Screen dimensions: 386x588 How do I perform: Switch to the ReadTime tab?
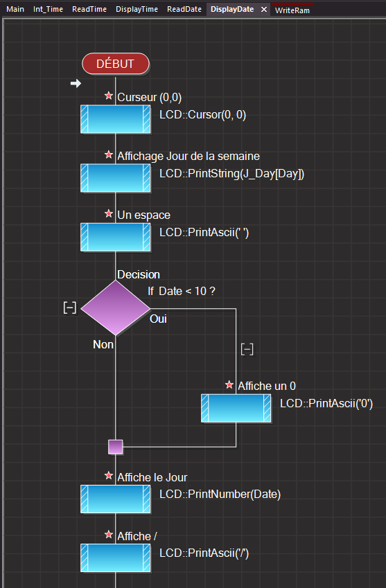point(89,10)
